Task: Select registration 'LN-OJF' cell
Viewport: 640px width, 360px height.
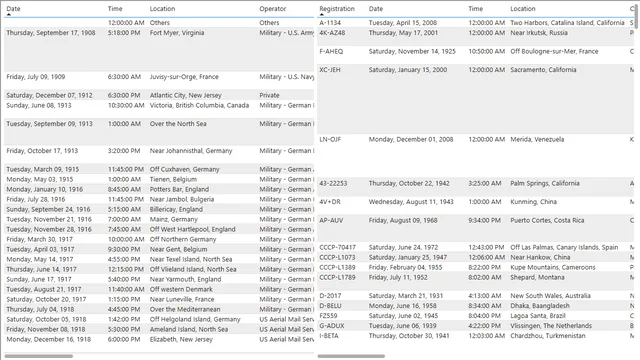Action: [330, 139]
